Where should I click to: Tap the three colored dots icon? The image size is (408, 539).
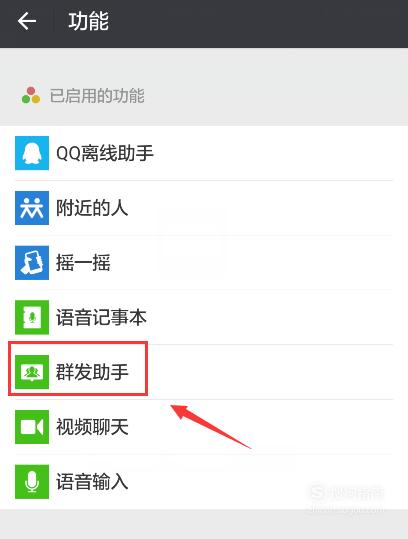click(x=31, y=95)
